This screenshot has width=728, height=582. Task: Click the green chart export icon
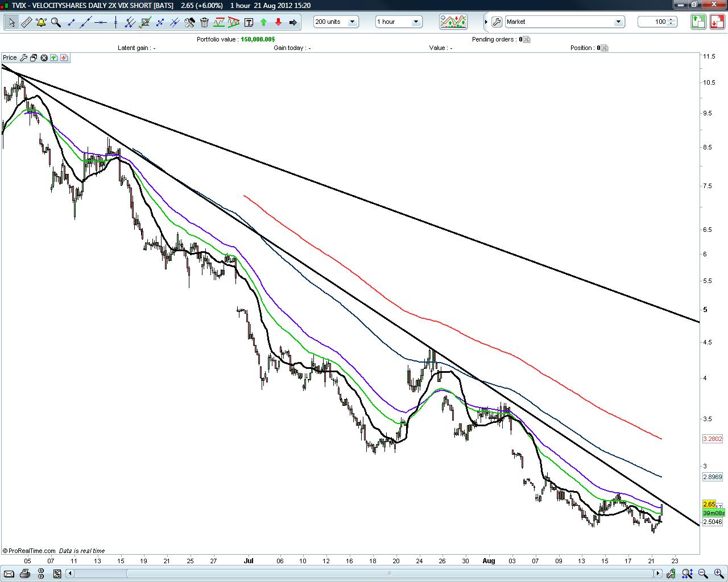point(671,573)
